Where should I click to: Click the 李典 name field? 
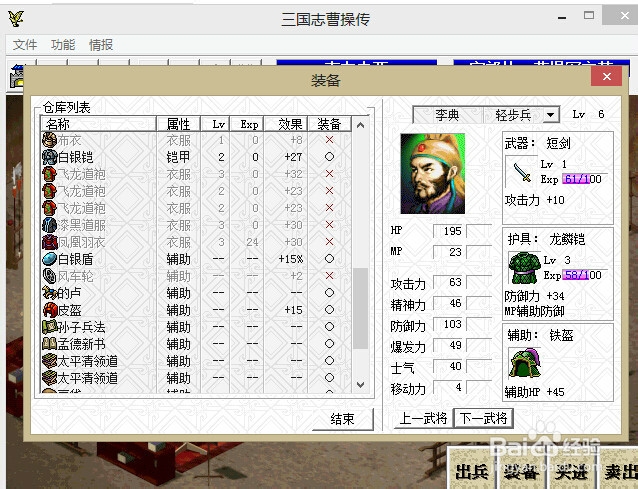448,115
